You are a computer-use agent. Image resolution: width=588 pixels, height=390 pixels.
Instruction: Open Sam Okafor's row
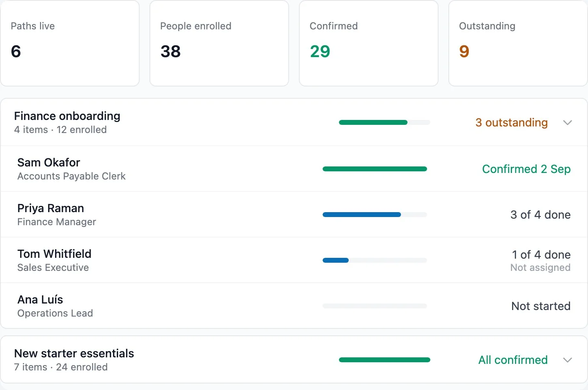(x=294, y=169)
